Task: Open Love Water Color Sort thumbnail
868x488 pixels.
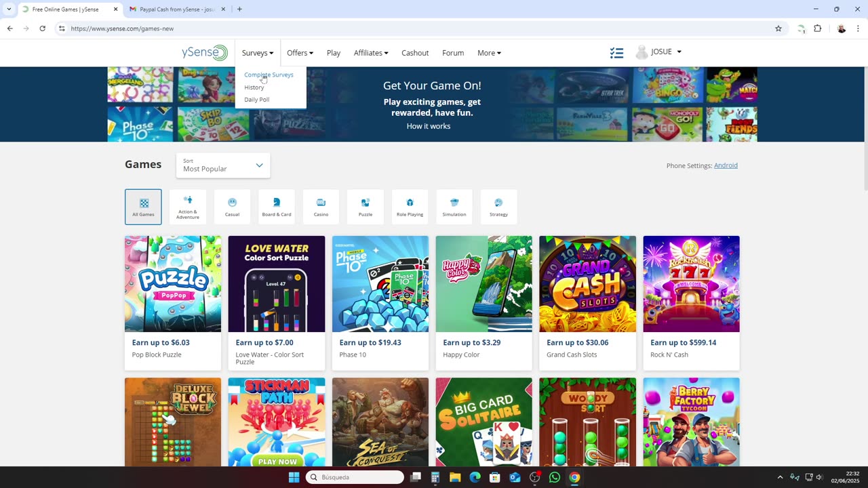Action: point(277,284)
